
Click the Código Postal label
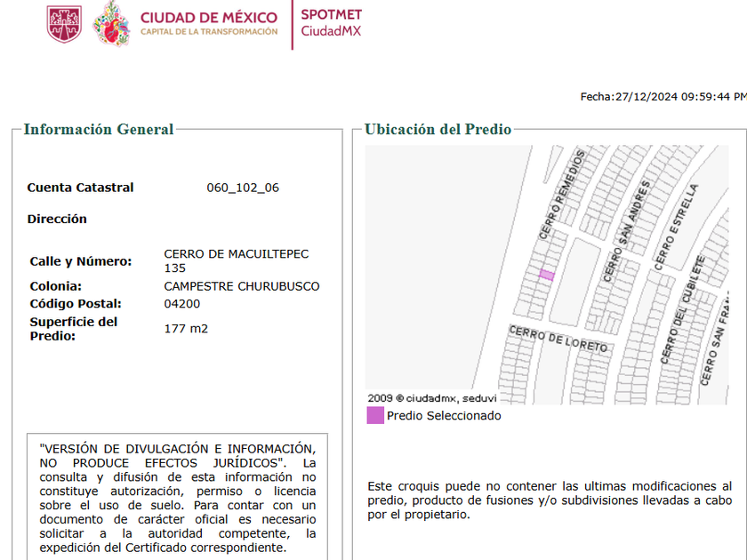pos(76,304)
